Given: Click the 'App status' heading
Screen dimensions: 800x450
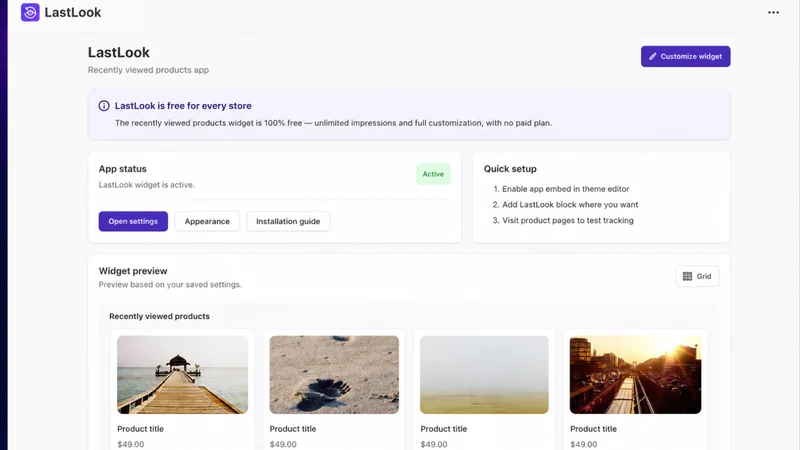Looking at the screenshot, I should pos(122,169).
